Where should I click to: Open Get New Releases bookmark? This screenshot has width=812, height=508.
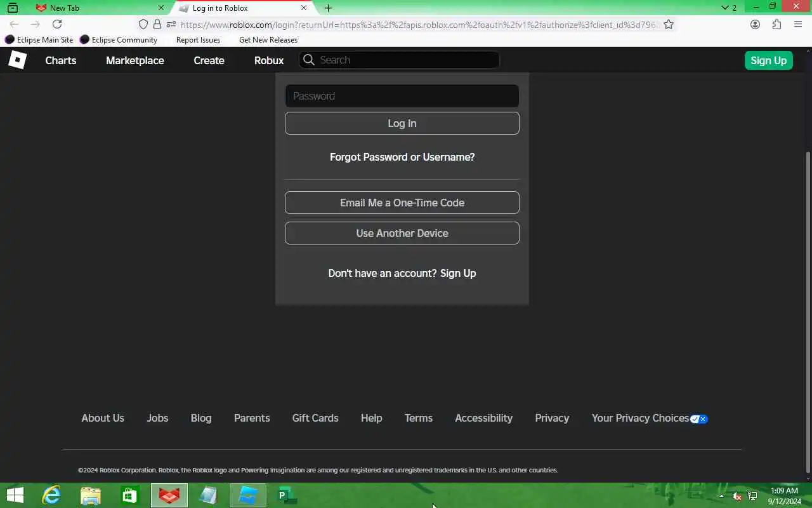[268, 39]
